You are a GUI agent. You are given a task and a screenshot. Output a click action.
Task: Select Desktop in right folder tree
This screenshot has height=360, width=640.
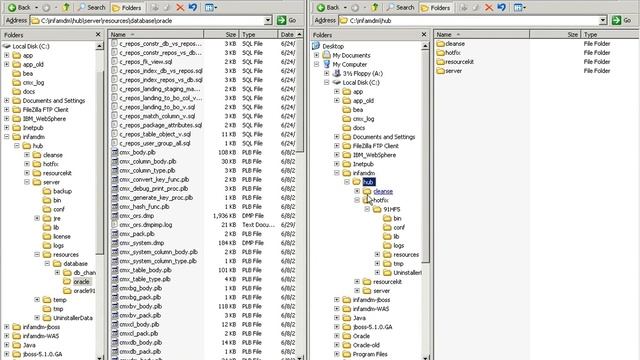tap(333, 46)
